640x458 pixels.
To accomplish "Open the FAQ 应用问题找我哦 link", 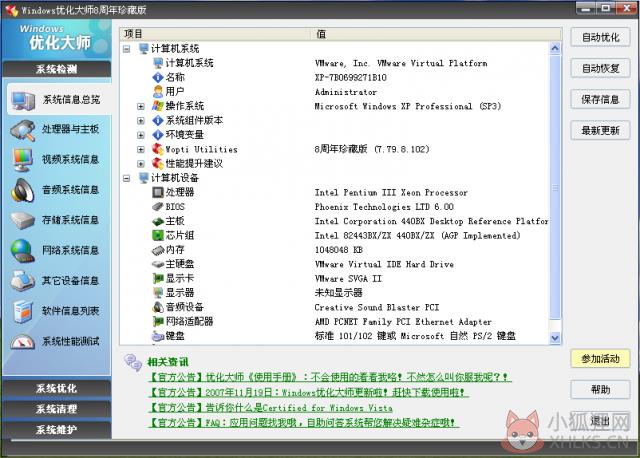I will (x=303, y=423).
